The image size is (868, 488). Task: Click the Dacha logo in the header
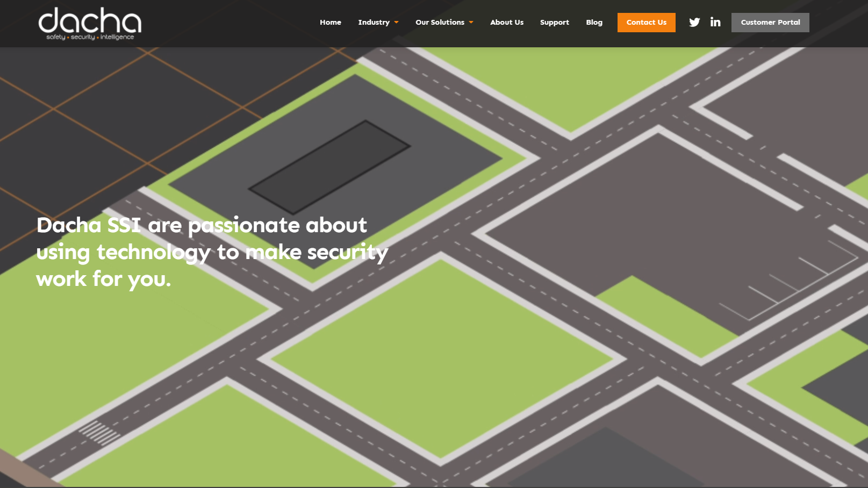coord(89,22)
